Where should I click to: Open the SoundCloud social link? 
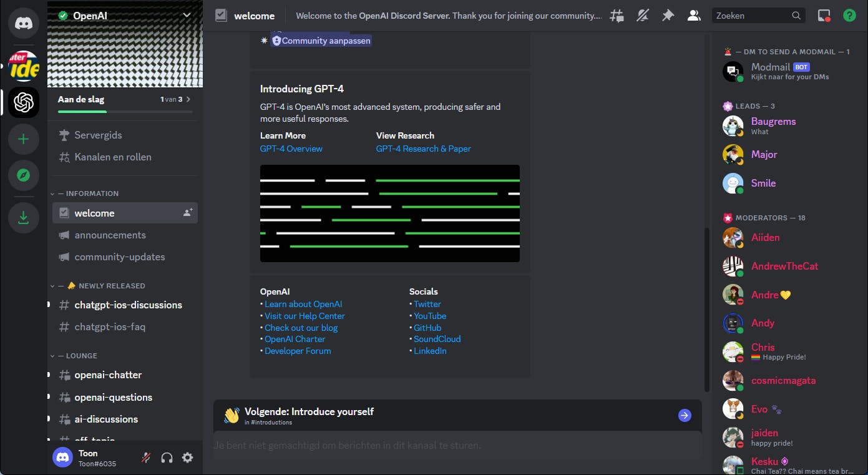pyautogui.click(x=437, y=339)
